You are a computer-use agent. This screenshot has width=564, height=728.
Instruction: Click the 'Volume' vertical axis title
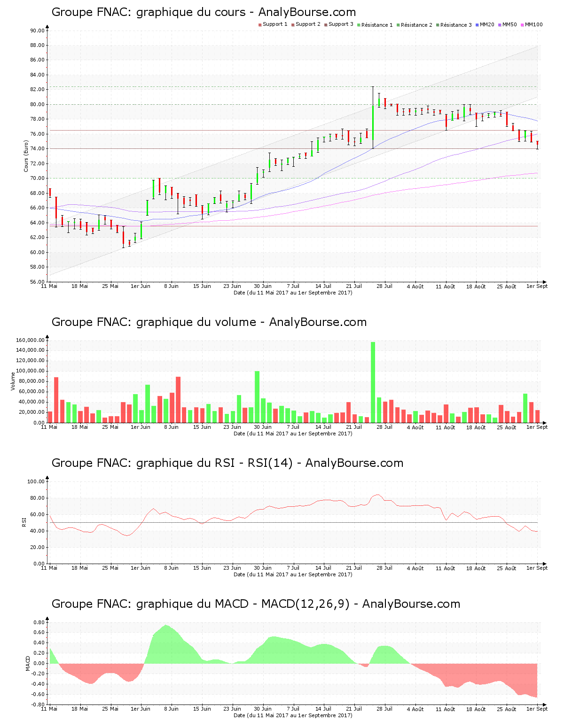(x=13, y=381)
